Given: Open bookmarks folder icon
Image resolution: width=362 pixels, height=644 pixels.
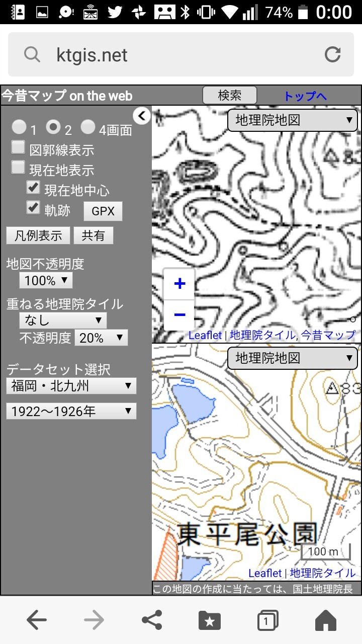Looking at the screenshot, I should click(210, 620).
